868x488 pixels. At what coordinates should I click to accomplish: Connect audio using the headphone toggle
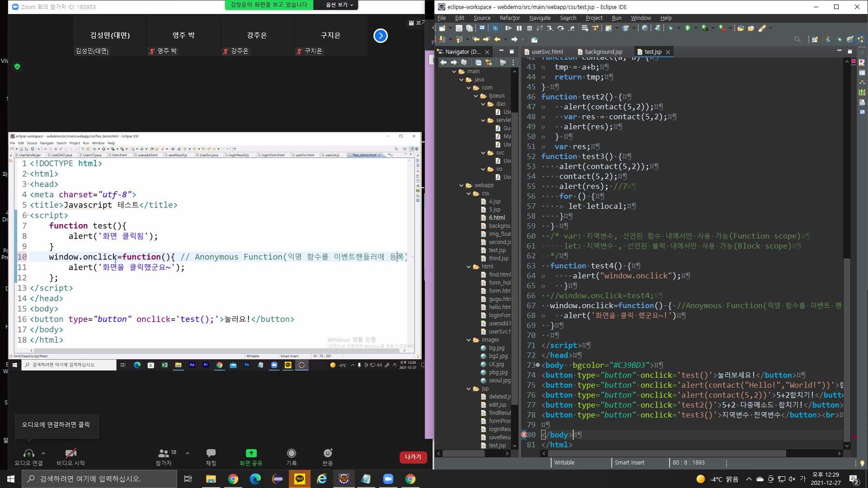pos(28,453)
